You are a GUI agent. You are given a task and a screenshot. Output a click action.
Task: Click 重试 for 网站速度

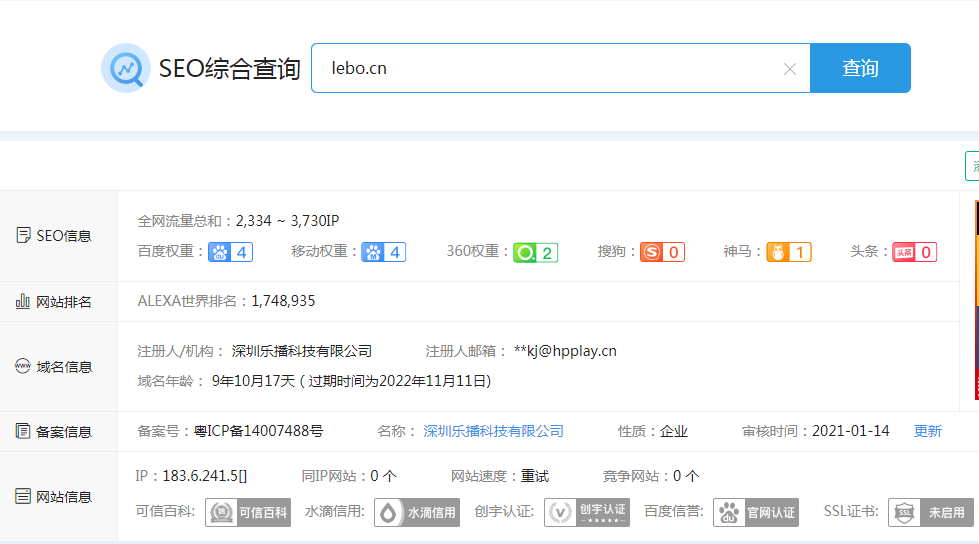pyautogui.click(x=535, y=476)
